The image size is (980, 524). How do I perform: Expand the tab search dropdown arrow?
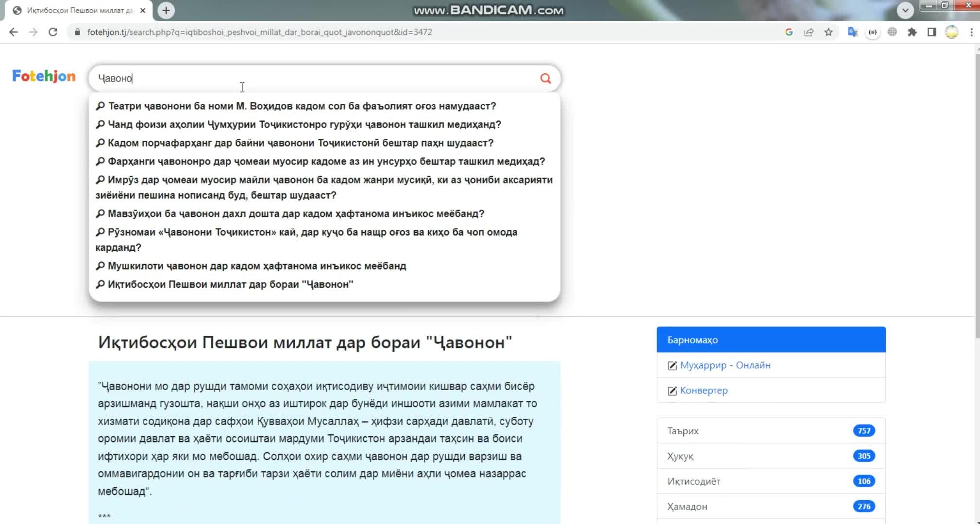905,10
